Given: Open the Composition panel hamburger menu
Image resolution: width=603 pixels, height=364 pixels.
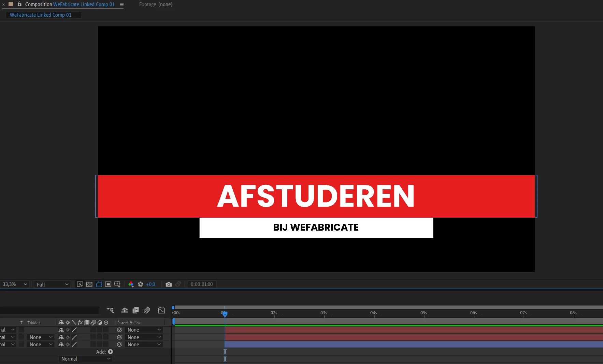Looking at the screenshot, I should pyautogui.click(x=122, y=4).
